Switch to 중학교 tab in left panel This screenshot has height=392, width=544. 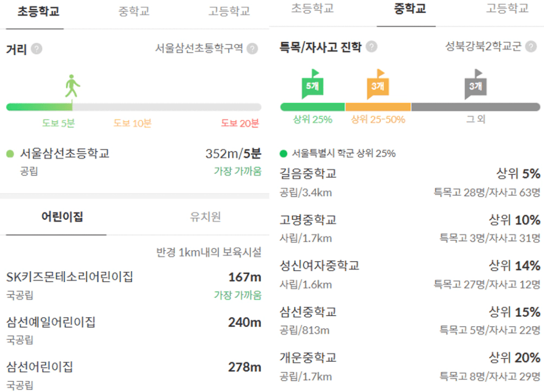pyautogui.click(x=133, y=11)
